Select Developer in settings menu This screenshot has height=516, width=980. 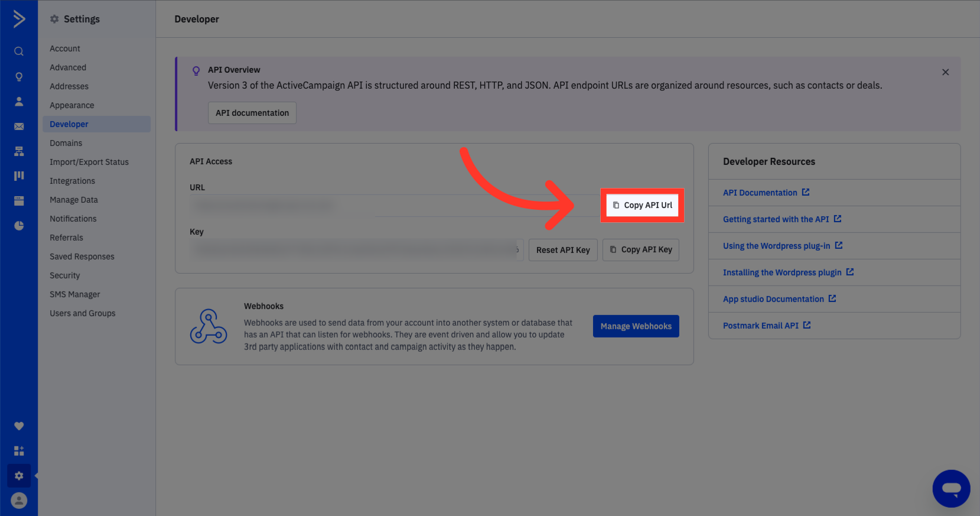pos(96,124)
